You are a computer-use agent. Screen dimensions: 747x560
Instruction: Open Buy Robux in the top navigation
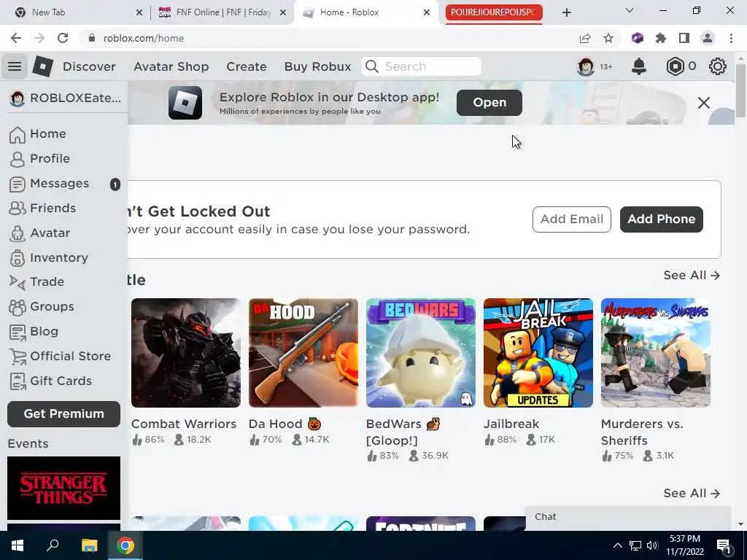(x=318, y=66)
